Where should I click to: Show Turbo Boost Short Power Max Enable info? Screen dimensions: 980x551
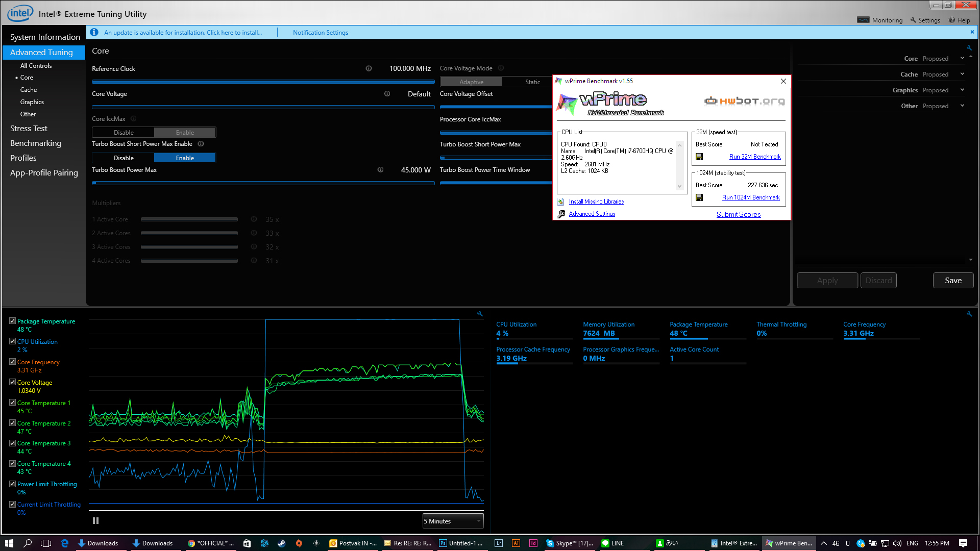coord(201,144)
